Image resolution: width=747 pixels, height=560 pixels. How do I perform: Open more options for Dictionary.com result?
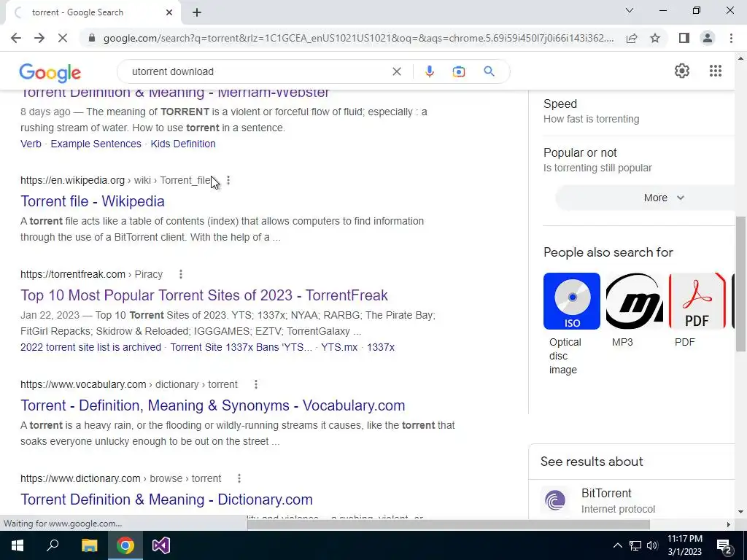pos(239,478)
